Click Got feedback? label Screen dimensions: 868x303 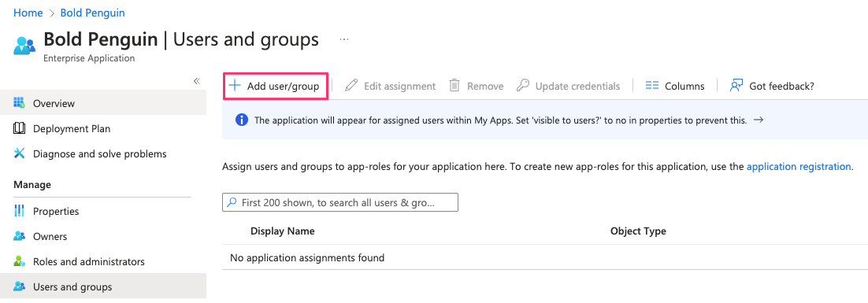point(781,87)
